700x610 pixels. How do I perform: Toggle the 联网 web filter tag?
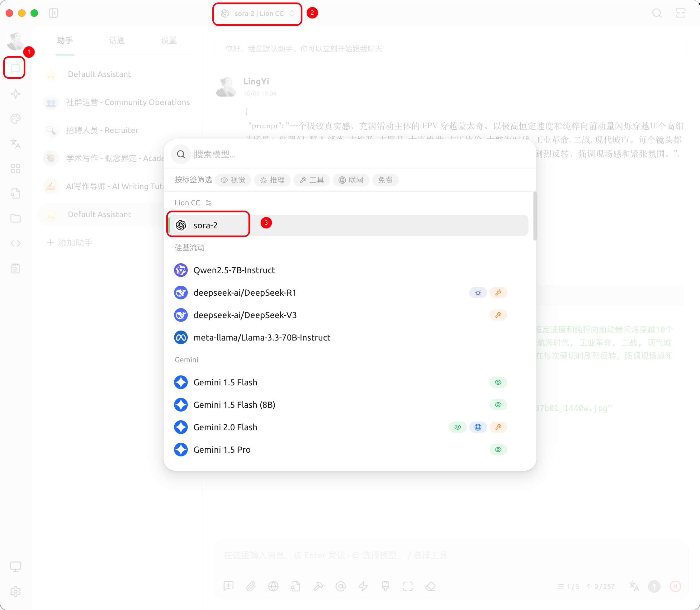pyautogui.click(x=351, y=180)
